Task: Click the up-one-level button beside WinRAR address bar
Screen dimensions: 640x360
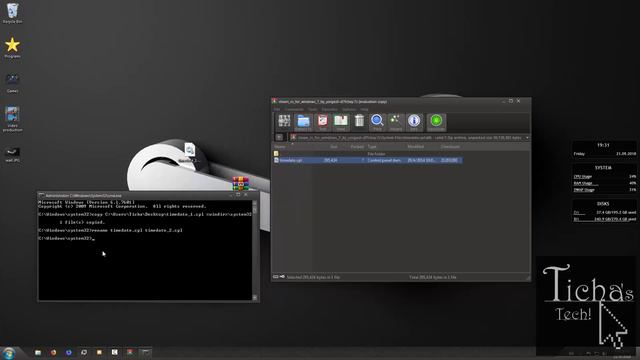Action: (279, 138)
